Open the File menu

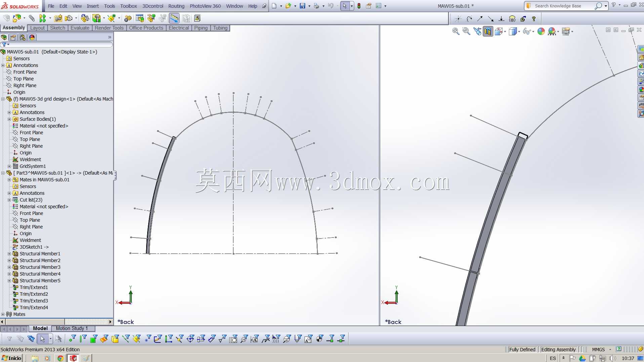pos(51,6)
